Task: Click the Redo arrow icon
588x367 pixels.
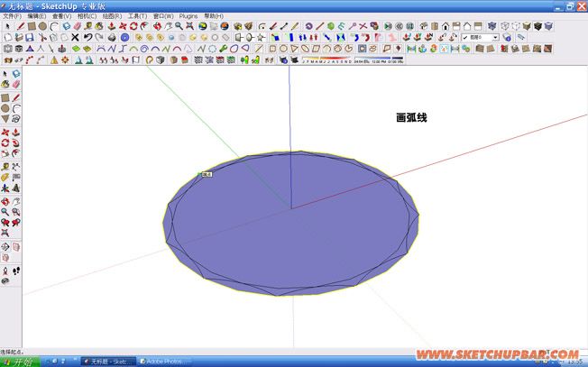Action: 99,38
